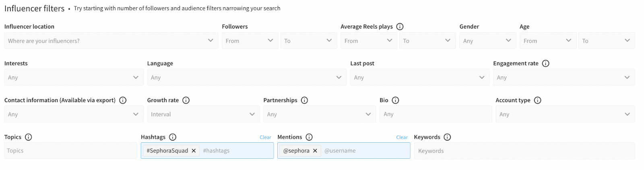The width and height of the screenshot is (644, 170).
Task: Click the Partnerships info icon
Action: click(x=304, y=100)
